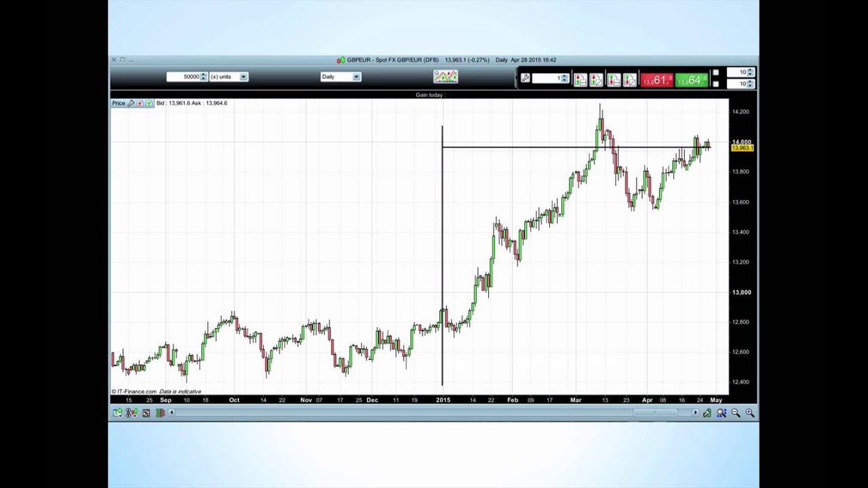Click the wrench settings icon beside quantity field
Screen dimensions: 868x488
click(525, 79)
